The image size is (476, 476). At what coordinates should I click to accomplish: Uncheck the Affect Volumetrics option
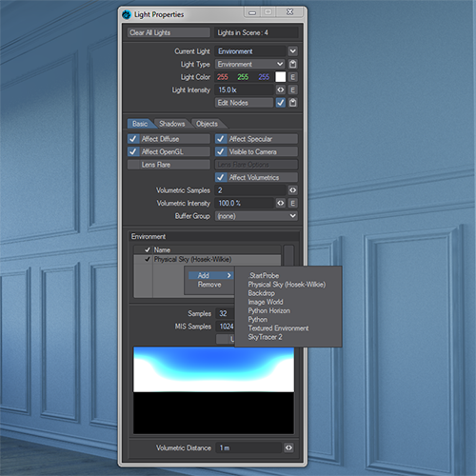pos(220,177)
